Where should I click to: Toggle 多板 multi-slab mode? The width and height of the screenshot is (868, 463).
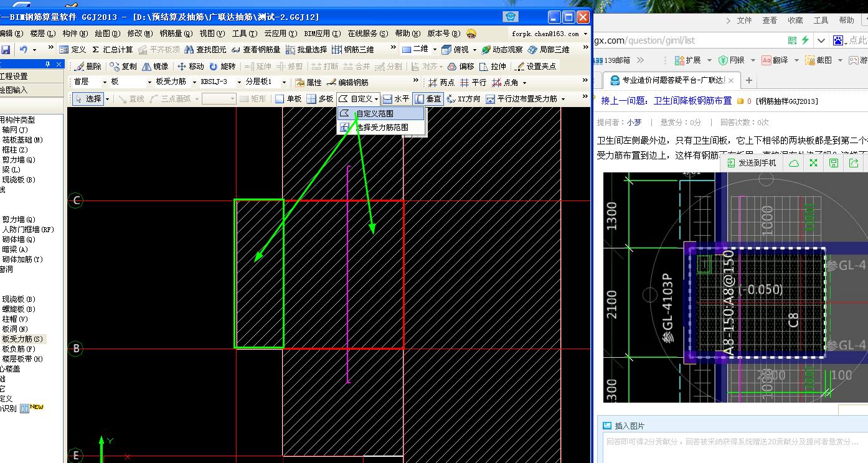(320, 98)
